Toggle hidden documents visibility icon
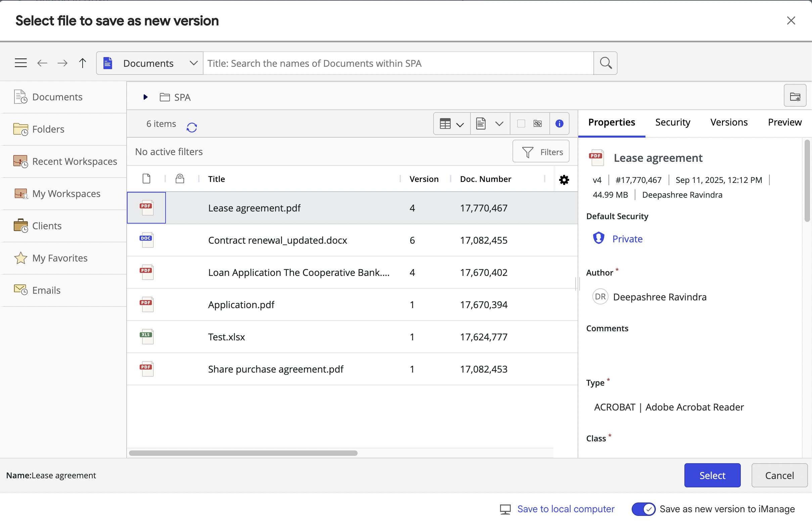The image size is (812, 531). tap(537, 124)
